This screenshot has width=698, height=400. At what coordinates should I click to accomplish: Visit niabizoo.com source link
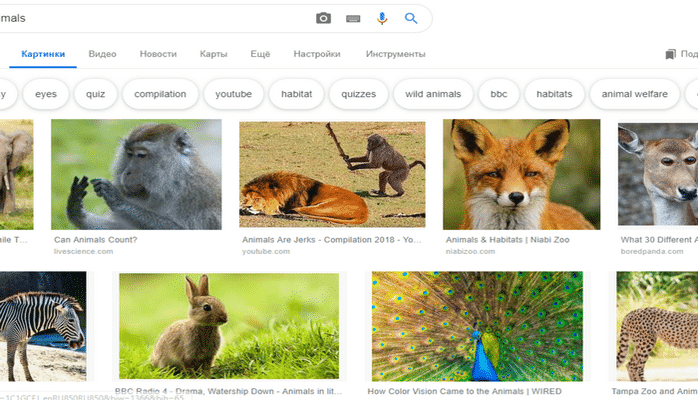[x=470, y=251]
